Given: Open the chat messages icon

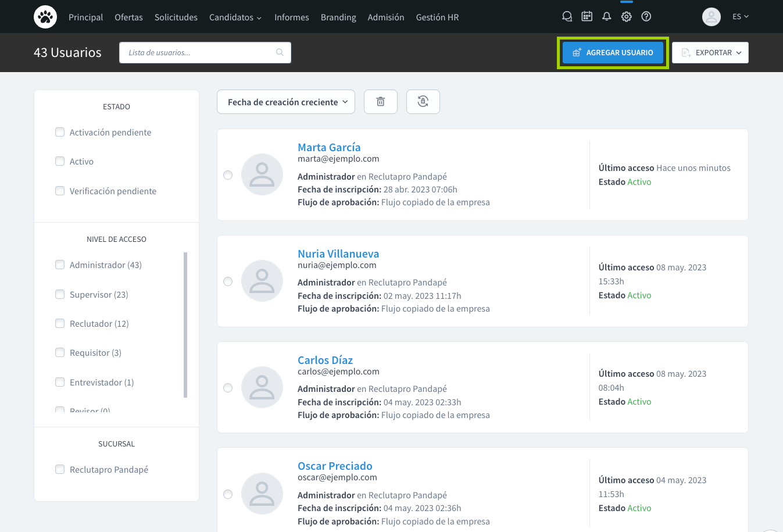Looking at the screenshot, I should [567, 17].
